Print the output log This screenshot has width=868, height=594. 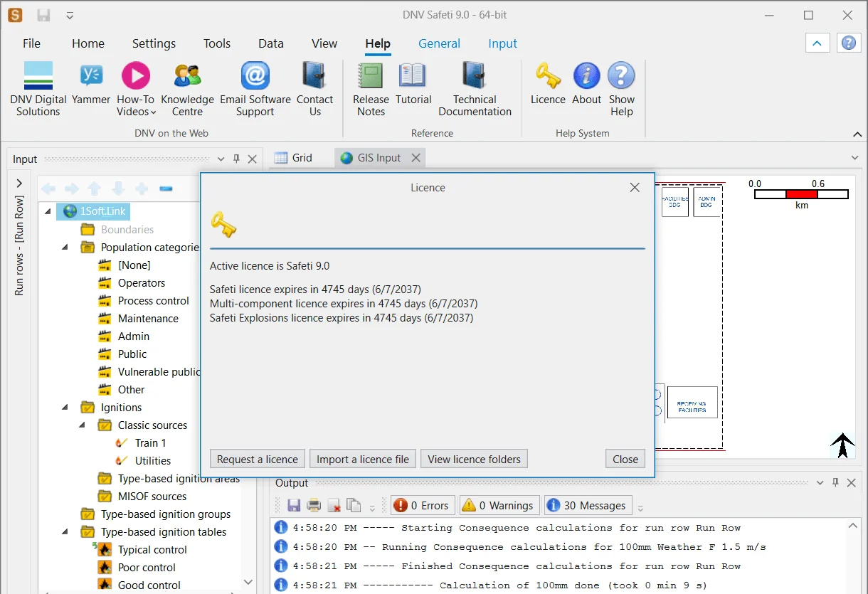(313, 506)
